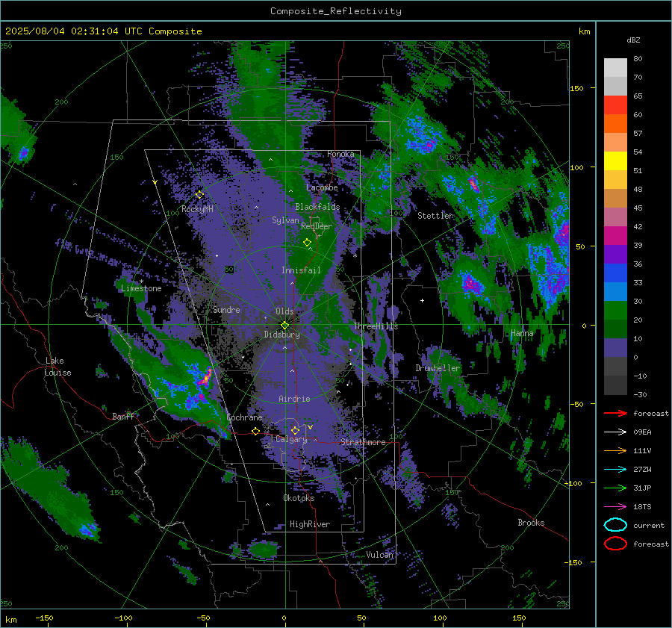The width and height of the screenshot is (672, 628).
Task: Click the Vulcan label on map
Action: pyautogui.click(x=380, y=555)
